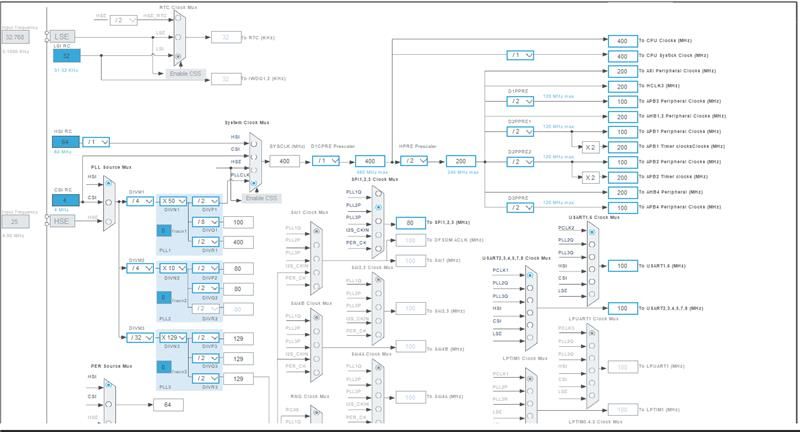Screen dimensions: 800x432
Task: Click Enable CSS under System Clock Mux
Action: pos(262,198)
